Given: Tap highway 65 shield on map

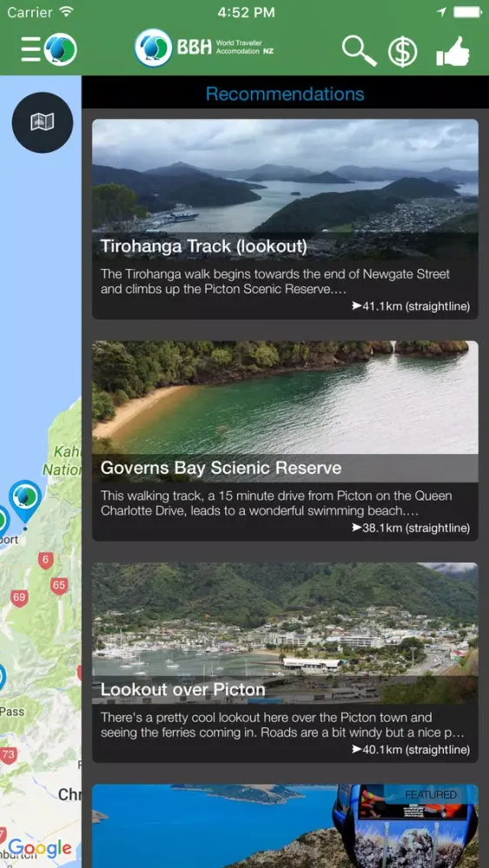Looking at the screenshot, I should [x=59, y=585].
